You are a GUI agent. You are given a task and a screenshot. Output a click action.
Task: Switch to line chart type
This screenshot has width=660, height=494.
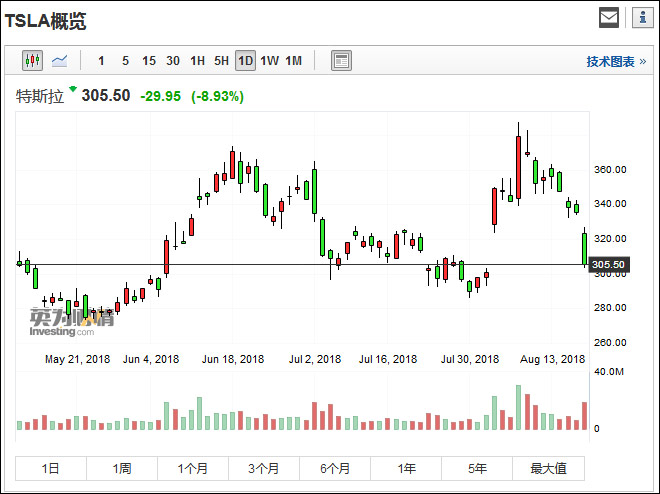(x=60, y=61)
